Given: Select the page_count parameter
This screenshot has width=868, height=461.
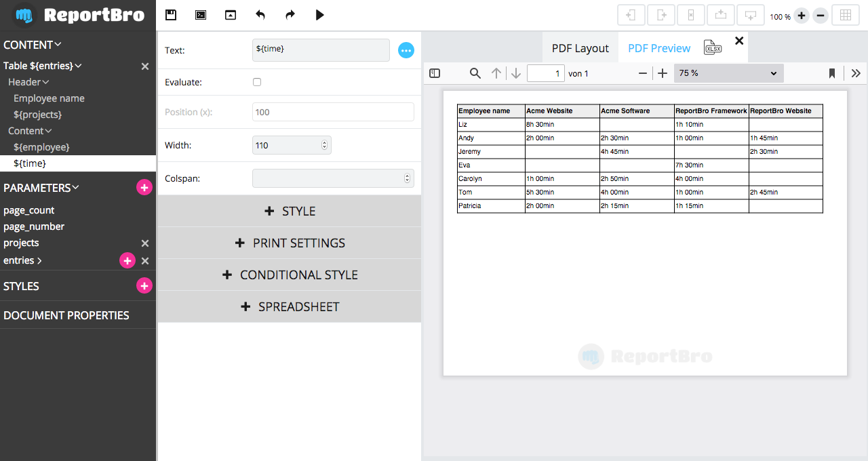Looking at the screenshot, I should click(29, 210).
